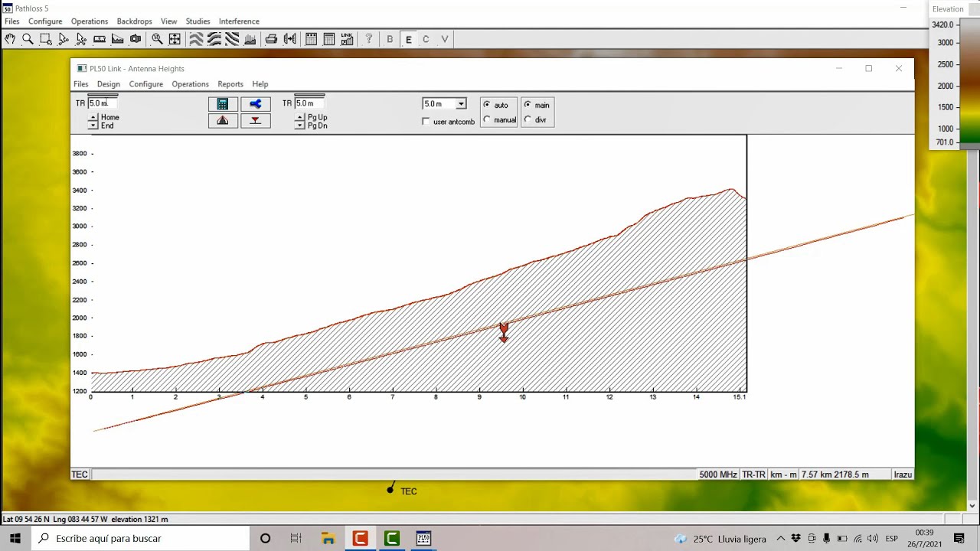This screenshot has height=551, width=980.
Task: Open Files menu in Antenna Heights window
Action: (80, 84)
